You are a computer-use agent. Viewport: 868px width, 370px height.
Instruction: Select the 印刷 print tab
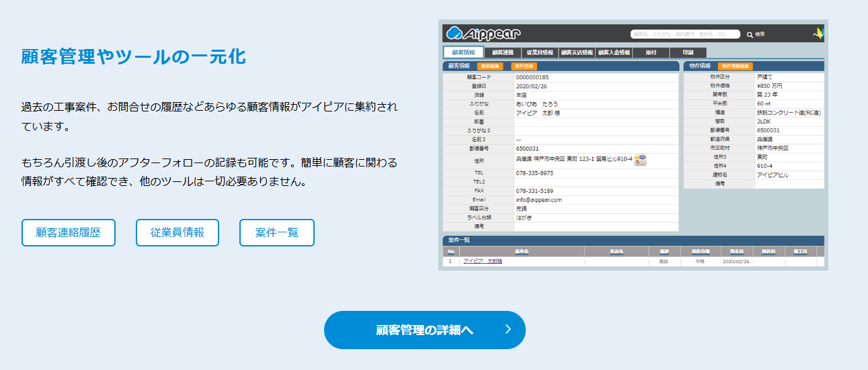click(688, 52)
